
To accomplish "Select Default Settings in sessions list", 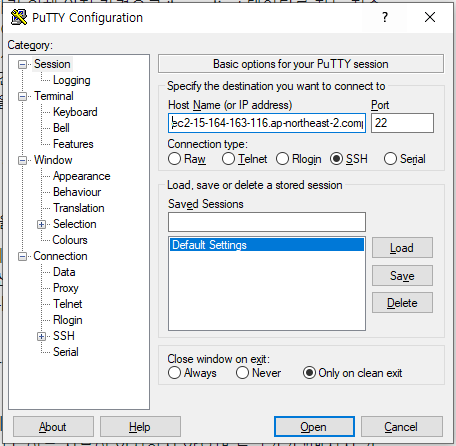I will coord(267,245).
